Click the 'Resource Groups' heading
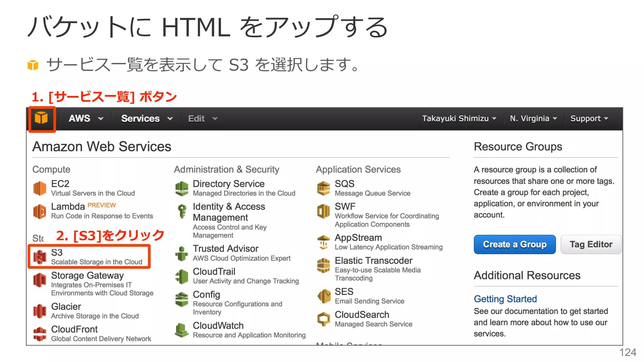The image size is (644, 362). [x=518, y=147]
